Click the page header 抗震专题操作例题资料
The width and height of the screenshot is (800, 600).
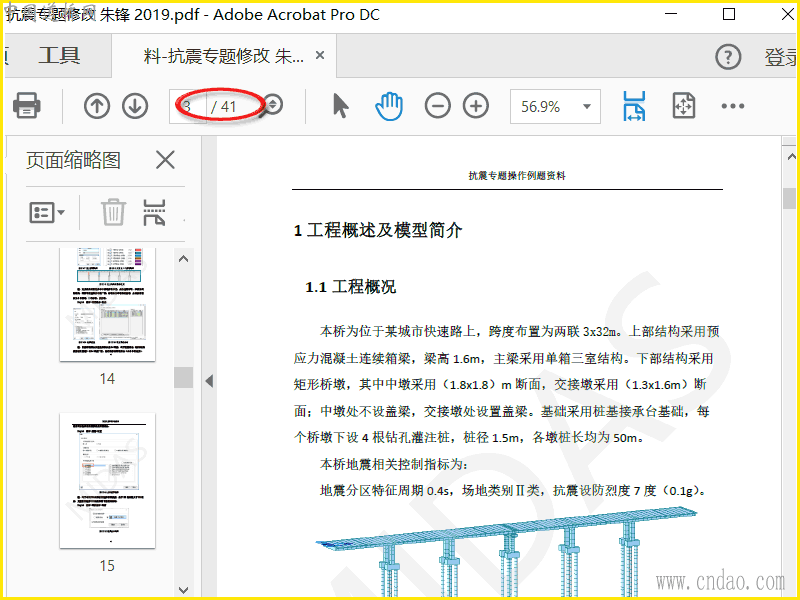pyautogui.click(x=517, y=176)
